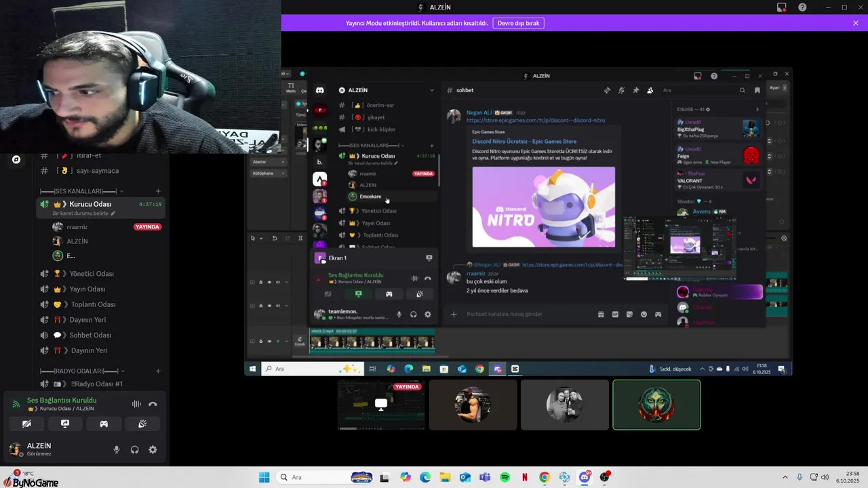Select the green-outlined participant tile
This screenshot has height=488, width=868.
click(x=656, y=405)
